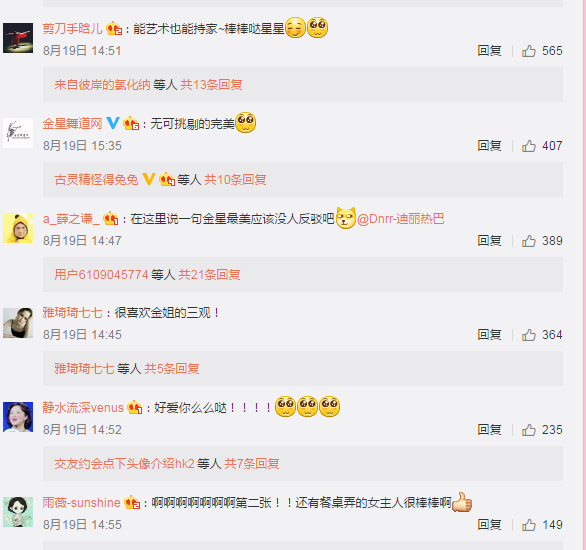586x550 pixels.
Task: Like the comment by 剪刀手晗儿
Action: click(529, 51)
